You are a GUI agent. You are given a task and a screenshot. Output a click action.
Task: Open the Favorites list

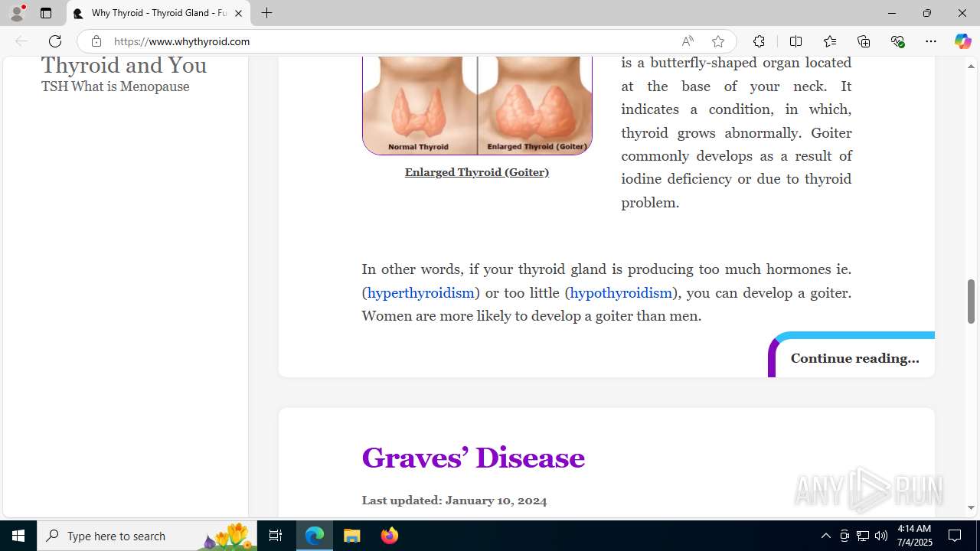[x=830, y=41]
